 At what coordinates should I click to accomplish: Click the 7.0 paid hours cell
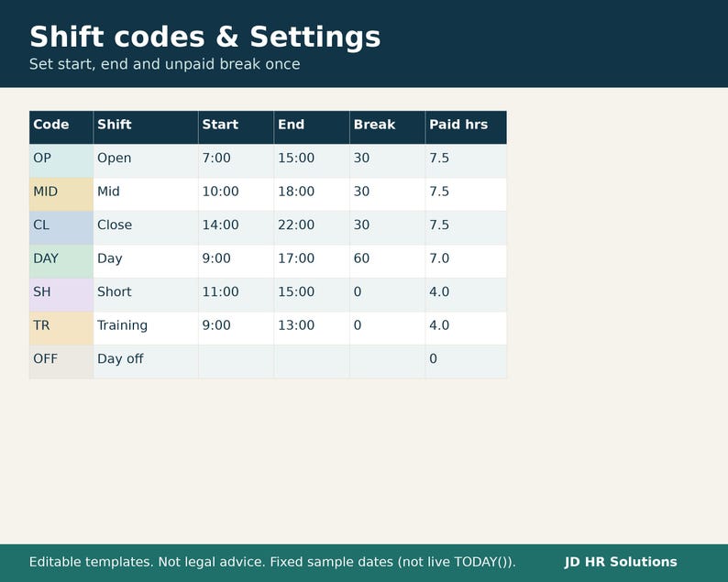tap(466, 261)
